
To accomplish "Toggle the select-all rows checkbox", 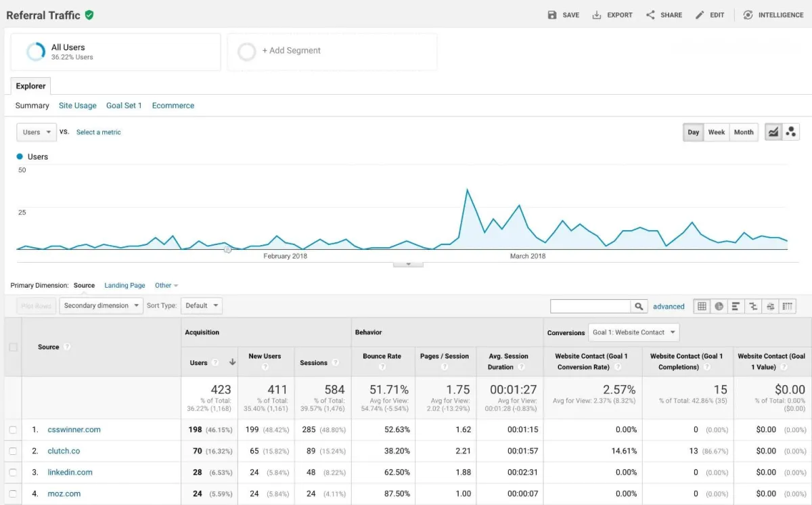I will click(x=13, y=347).
